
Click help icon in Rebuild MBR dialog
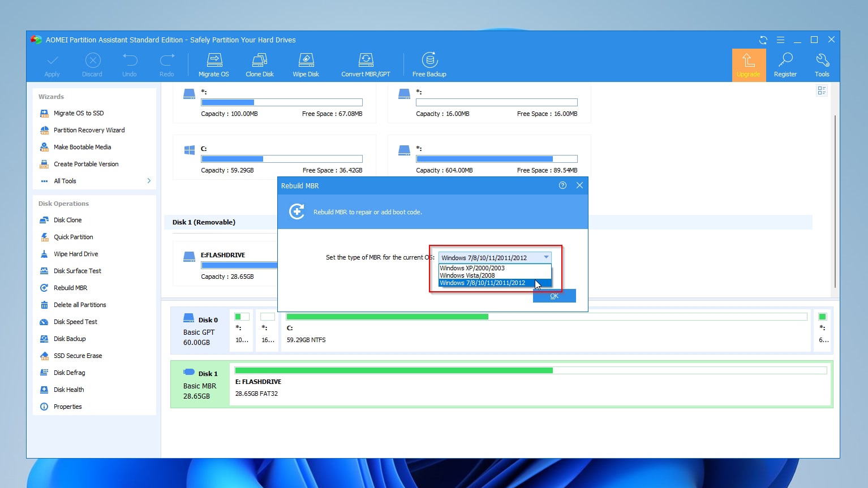click(x=562, y=185)
